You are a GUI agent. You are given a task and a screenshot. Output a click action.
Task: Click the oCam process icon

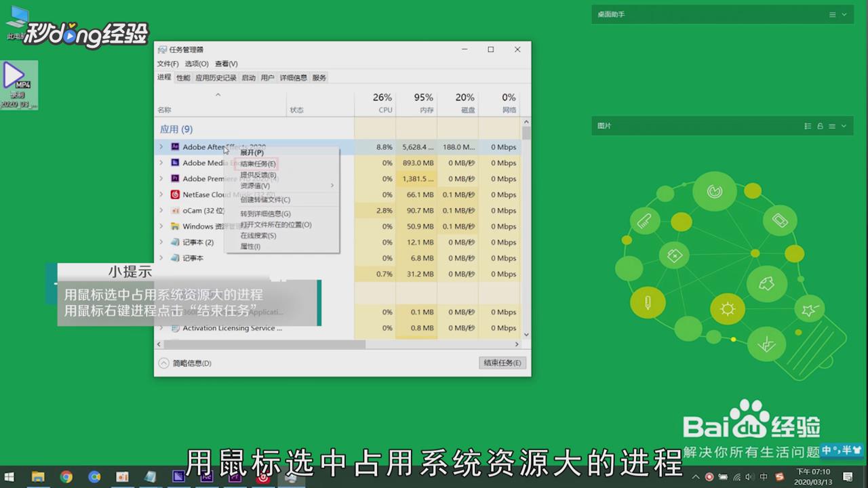(175, 210)
